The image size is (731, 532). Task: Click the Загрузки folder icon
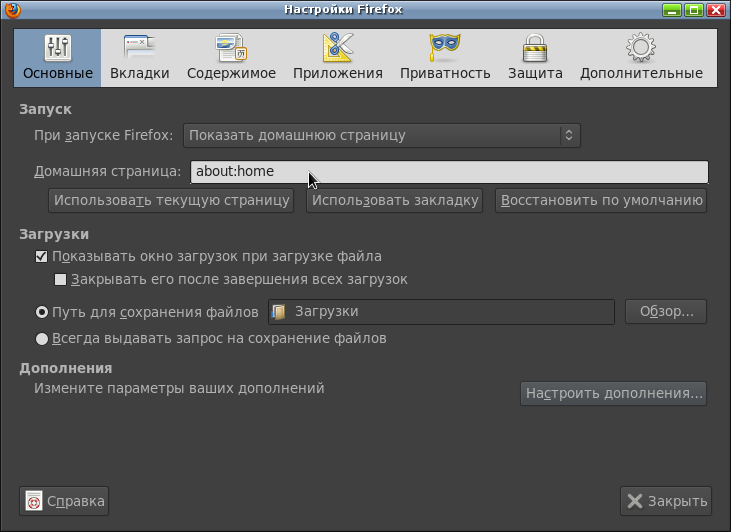[x=279, y=312]
